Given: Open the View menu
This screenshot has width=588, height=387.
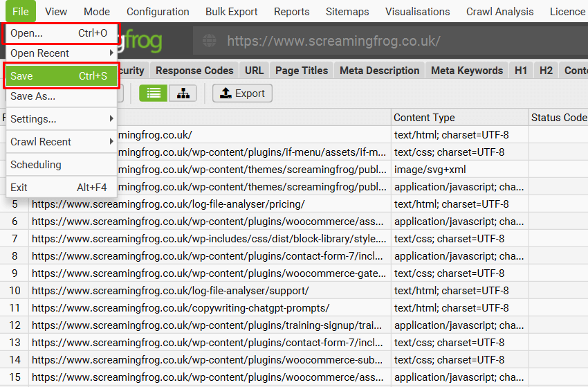Looking at the screenshot, I should (56, 12).
